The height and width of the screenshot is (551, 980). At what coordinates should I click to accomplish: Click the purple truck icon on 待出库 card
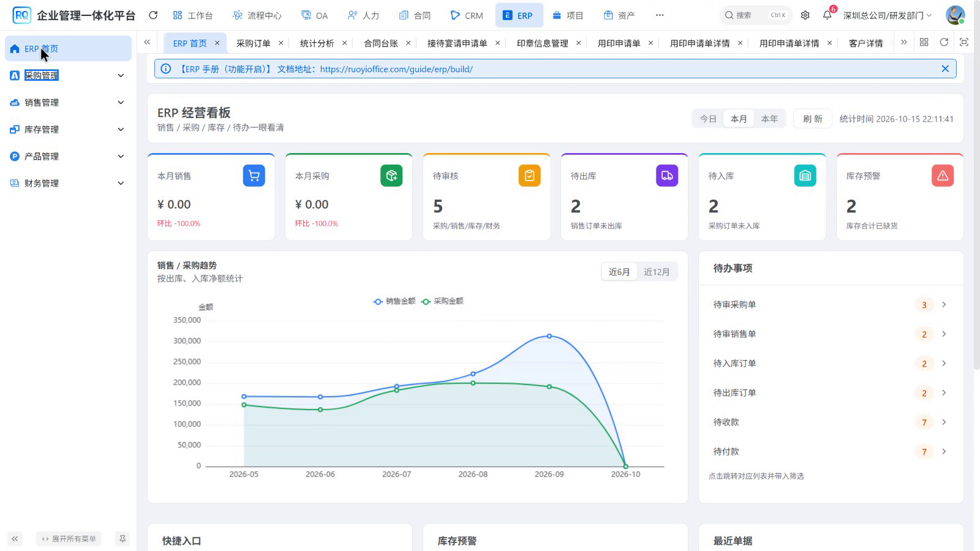[667, 176]
